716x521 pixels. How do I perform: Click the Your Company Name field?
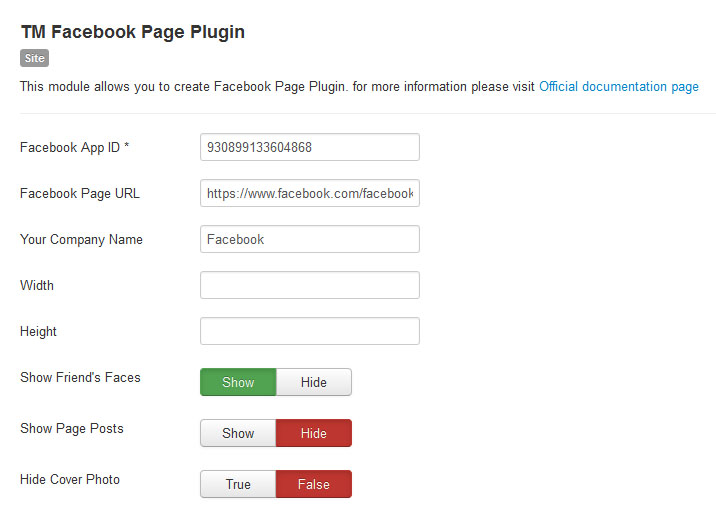[310, 239]
